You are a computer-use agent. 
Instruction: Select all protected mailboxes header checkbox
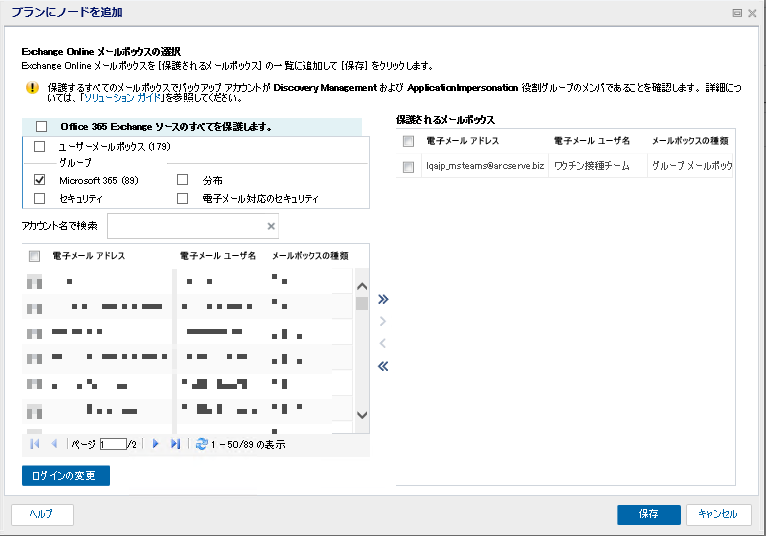[x=408, y=141]
